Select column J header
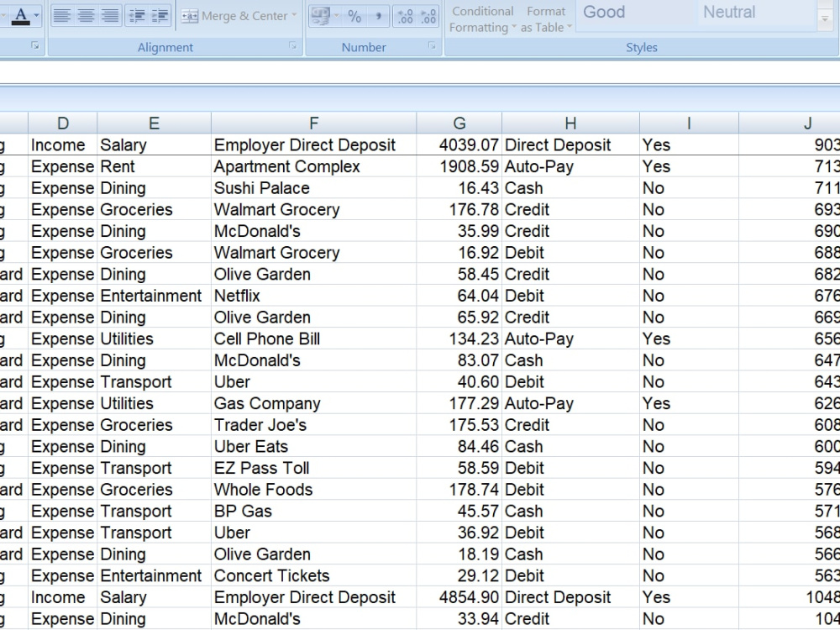This screenshot has height=630, width=840. pyautogui.click(x=790, y=123)
